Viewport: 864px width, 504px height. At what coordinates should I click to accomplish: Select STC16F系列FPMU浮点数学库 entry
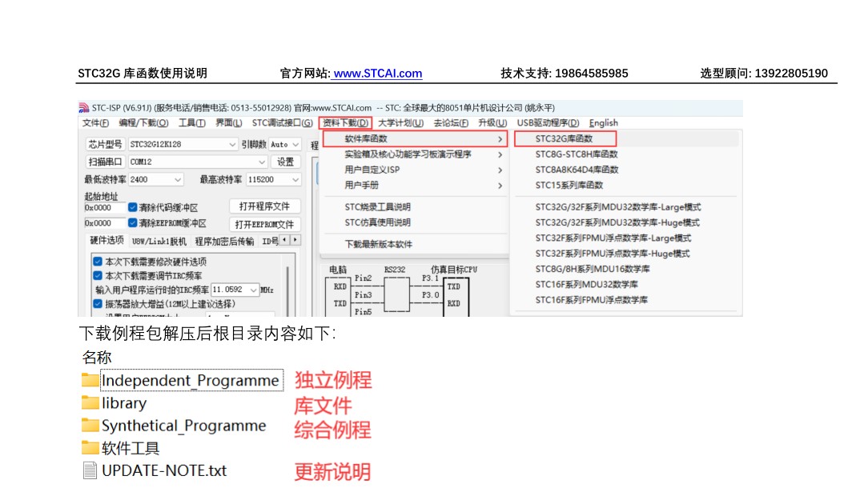pos(591,300)
